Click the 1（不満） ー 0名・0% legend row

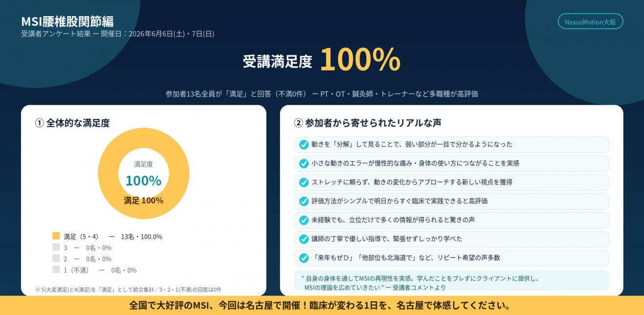[100, 270]
